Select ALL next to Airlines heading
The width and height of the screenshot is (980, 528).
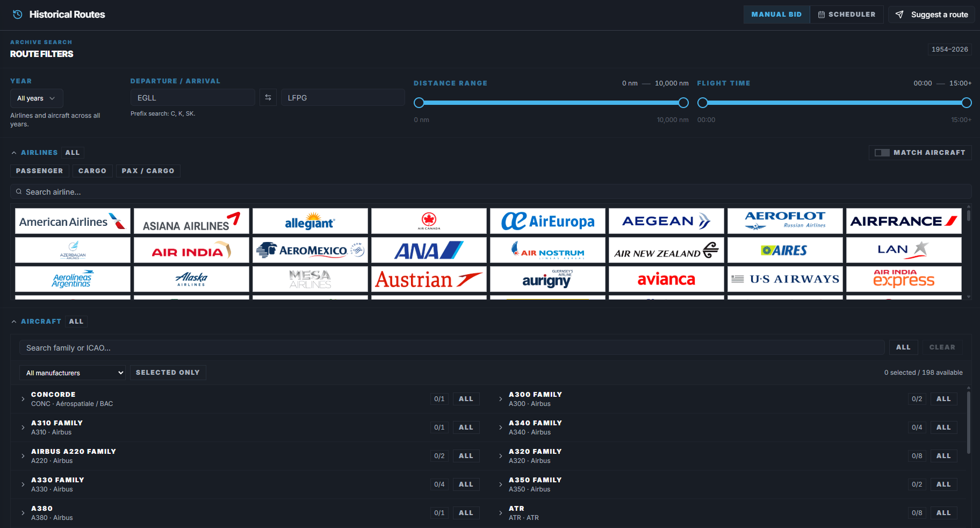point(73,153)
